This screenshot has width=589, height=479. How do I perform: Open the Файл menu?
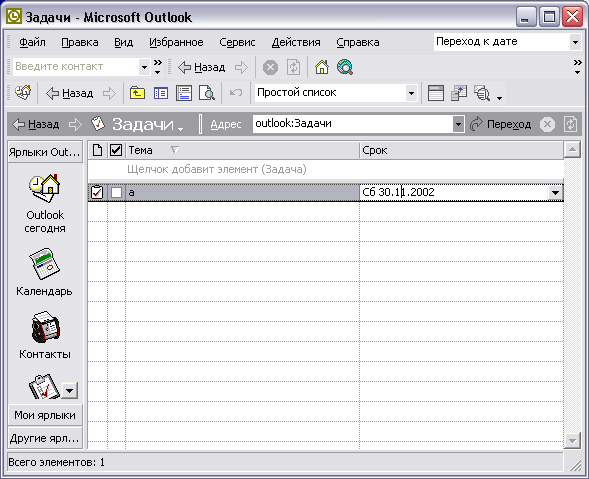click(32, 42)
